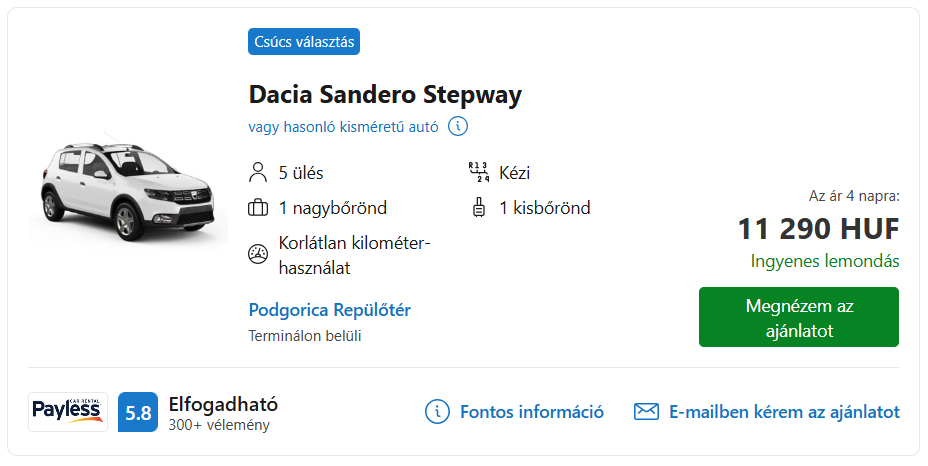Click the envelope email icon
928x466 pixels.
[646, 412]
